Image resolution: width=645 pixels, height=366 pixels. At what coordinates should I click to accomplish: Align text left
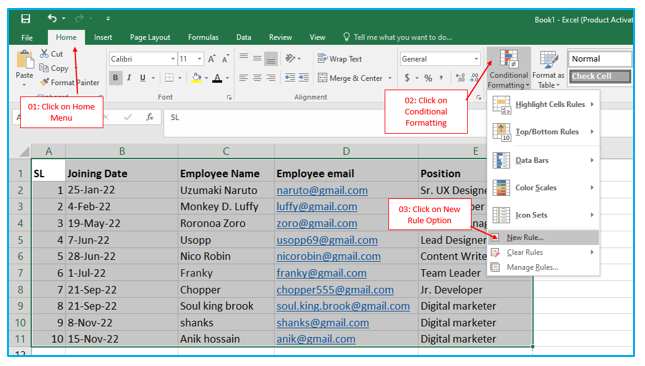pos(244,78)
